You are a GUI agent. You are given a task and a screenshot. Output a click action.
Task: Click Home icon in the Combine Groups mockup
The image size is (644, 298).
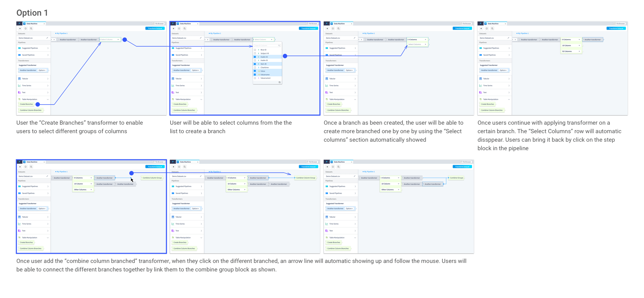[x=327, y=167]
